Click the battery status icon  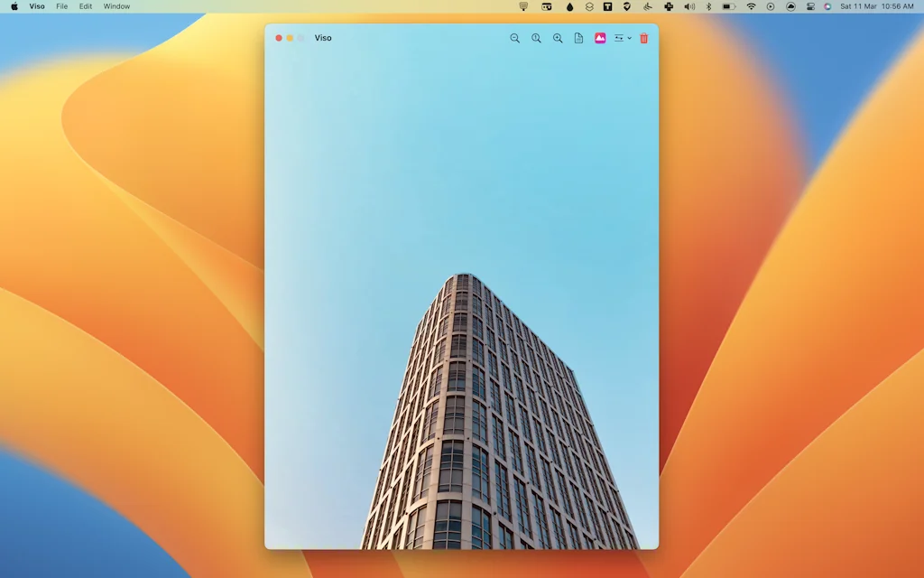coord(728,6)
